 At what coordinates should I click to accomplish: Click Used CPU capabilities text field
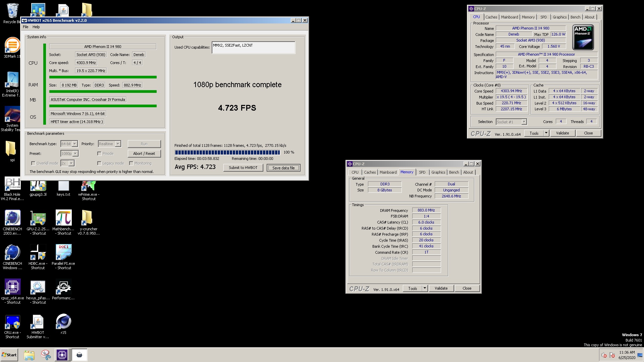(x=254, y=47)
